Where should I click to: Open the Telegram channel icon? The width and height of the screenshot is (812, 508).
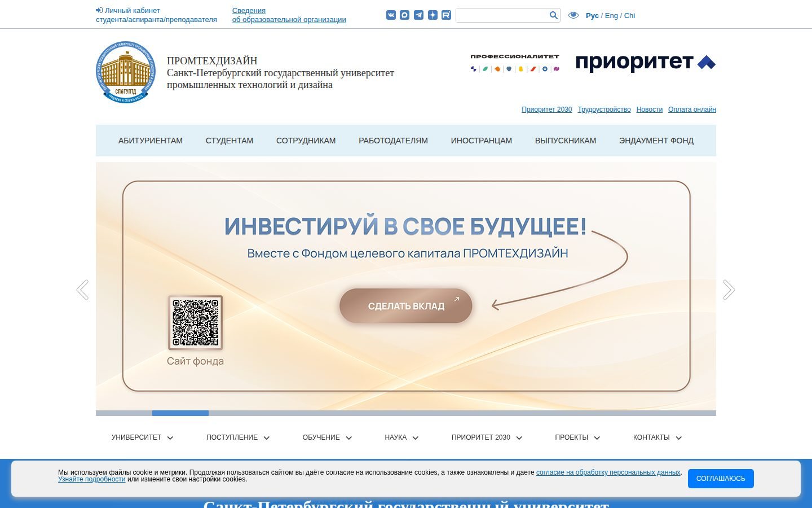(x=418, y=15)
